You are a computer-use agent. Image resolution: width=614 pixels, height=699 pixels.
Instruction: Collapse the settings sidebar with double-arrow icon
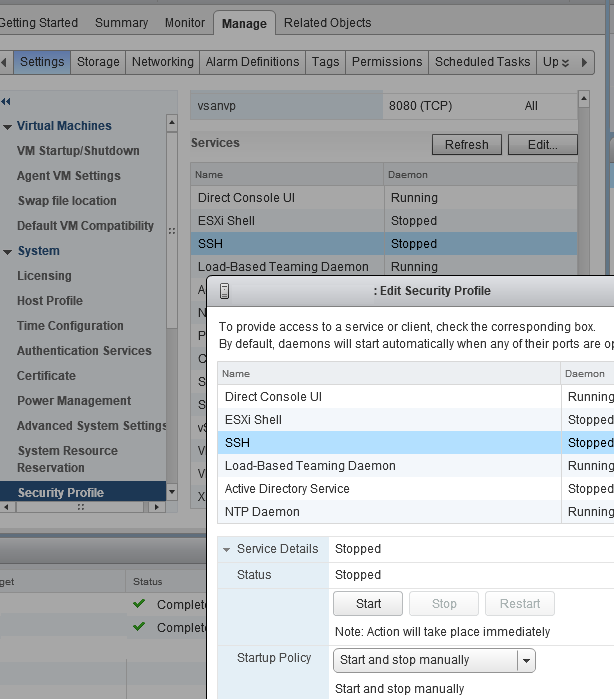(x=6, y=102)
